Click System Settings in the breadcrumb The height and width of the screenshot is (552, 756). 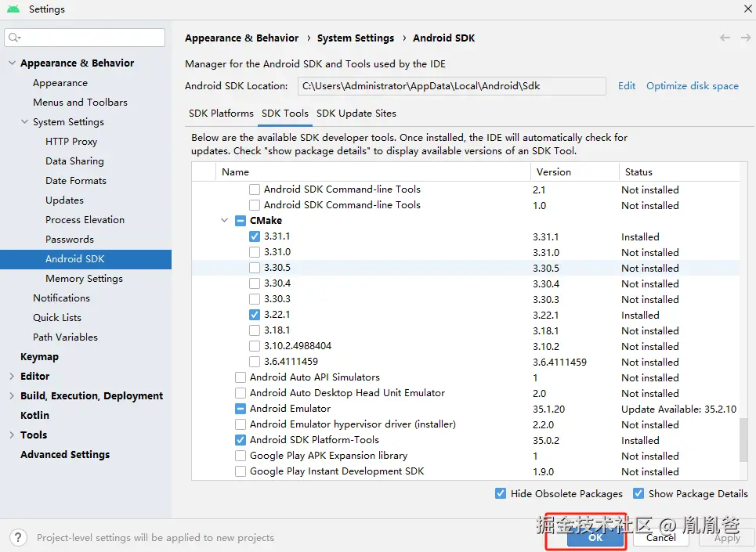coord(356,38)
